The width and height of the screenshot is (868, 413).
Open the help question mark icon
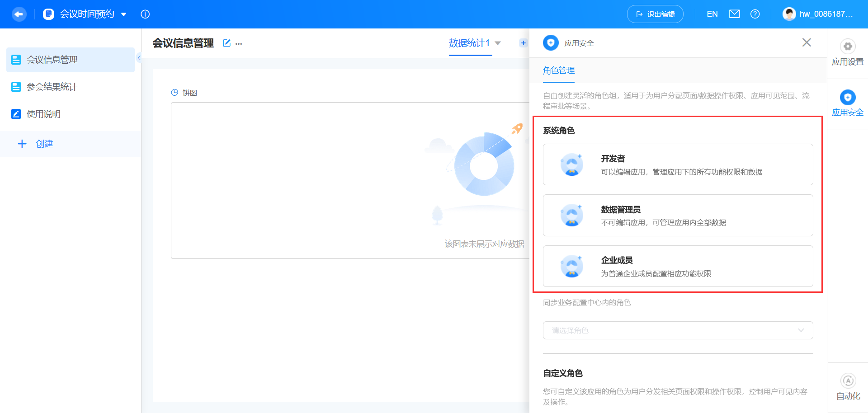click(x=755, y=14)
